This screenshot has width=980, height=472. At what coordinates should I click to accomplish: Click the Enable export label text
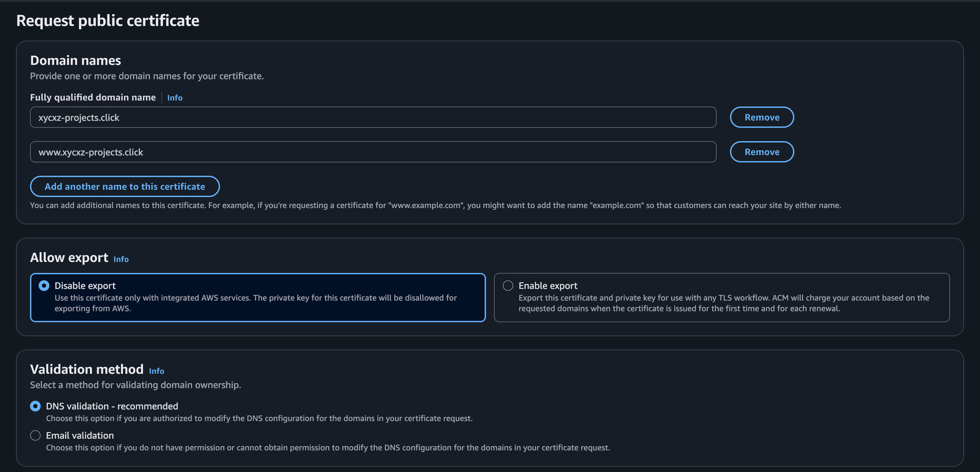tap(547, 285)
